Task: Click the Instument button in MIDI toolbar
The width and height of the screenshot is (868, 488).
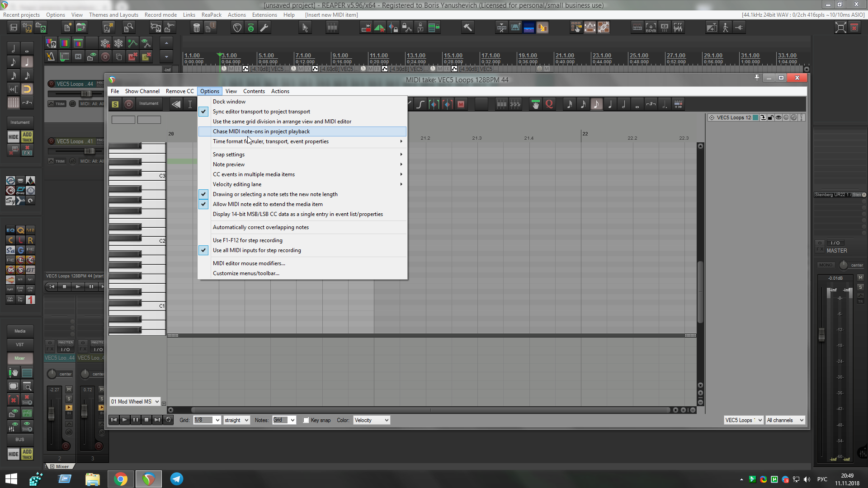Action: [x=149, y=104]
